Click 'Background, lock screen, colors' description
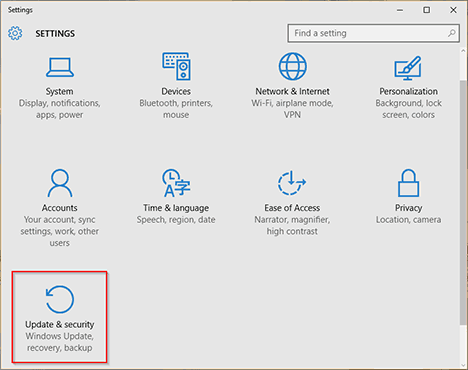This screenshot has height=370, width=468. 408,109
